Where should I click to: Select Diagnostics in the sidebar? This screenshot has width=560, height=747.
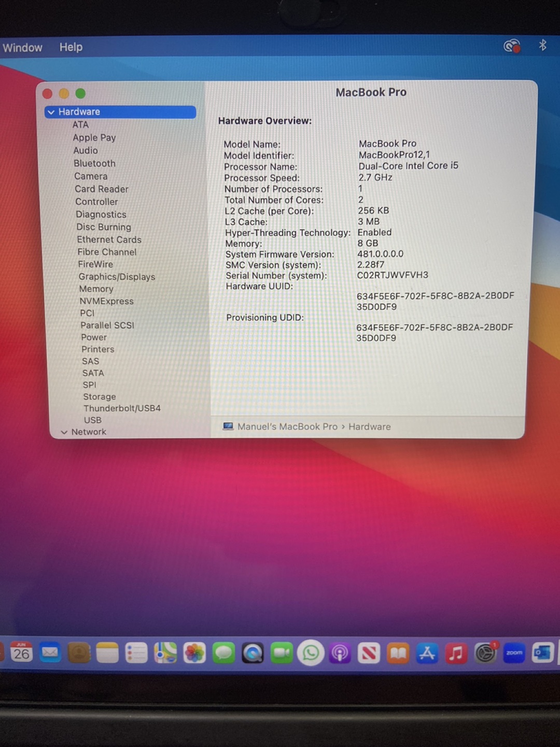point(101,214)
